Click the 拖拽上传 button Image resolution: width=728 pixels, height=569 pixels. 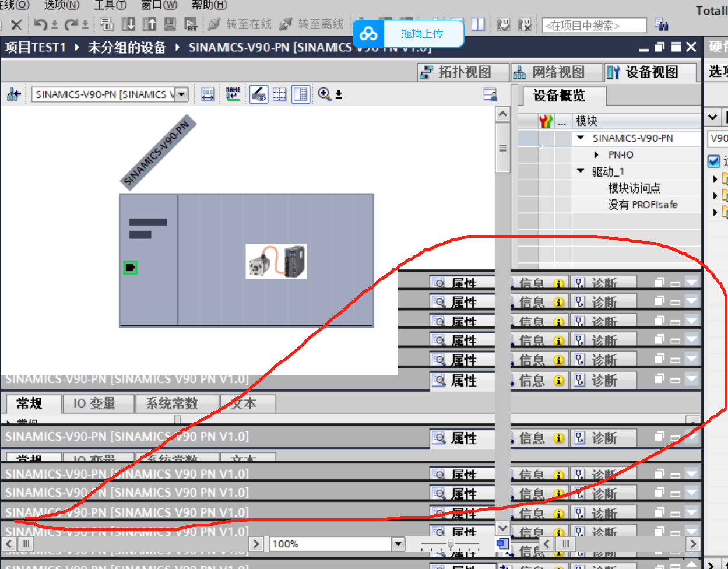click(x=422, y=34)
